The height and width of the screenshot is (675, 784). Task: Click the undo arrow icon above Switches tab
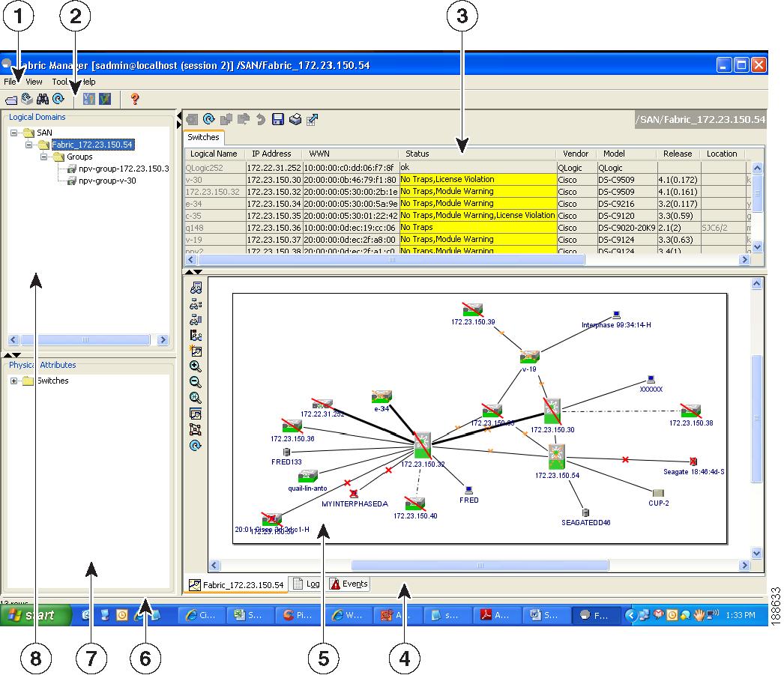point(261,119)
